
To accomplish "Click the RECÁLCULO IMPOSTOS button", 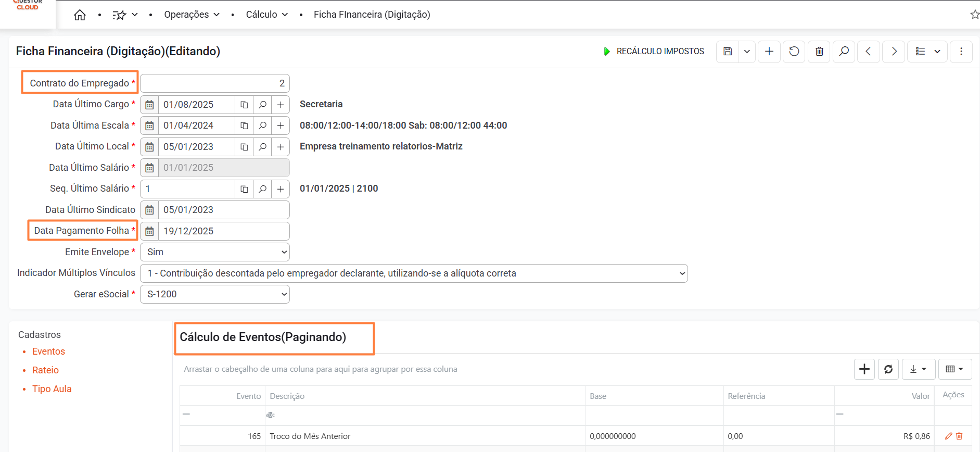I will click(x=654, y=51).
